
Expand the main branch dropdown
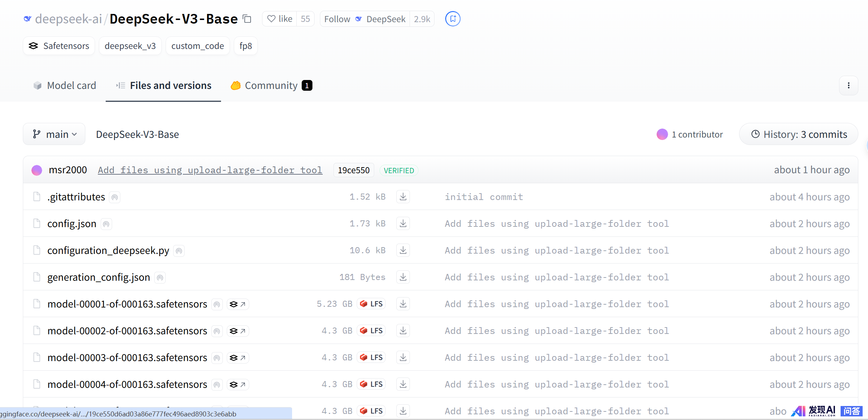click(54, 134)
